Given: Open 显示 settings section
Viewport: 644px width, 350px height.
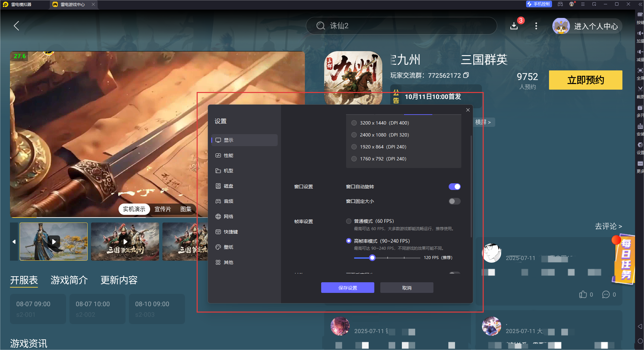Looking at the screenshot, I should pyautogui.click(x=244, y=140).
